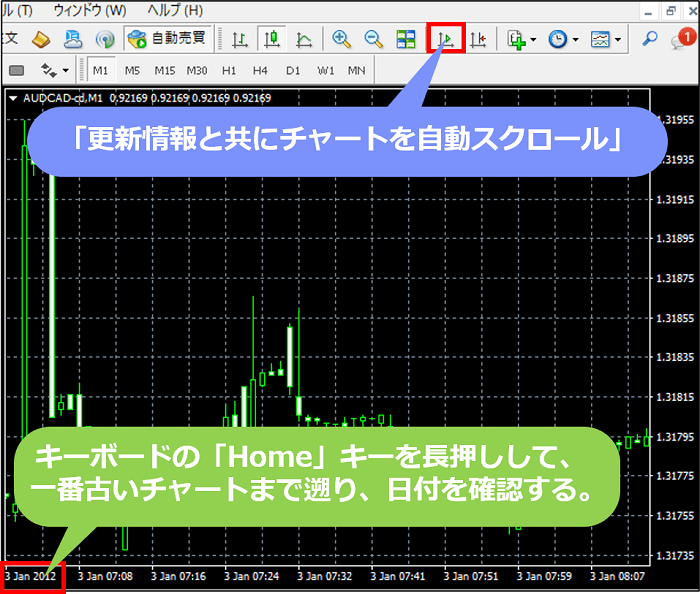Switch to bar chart display

tap(240, 40)
